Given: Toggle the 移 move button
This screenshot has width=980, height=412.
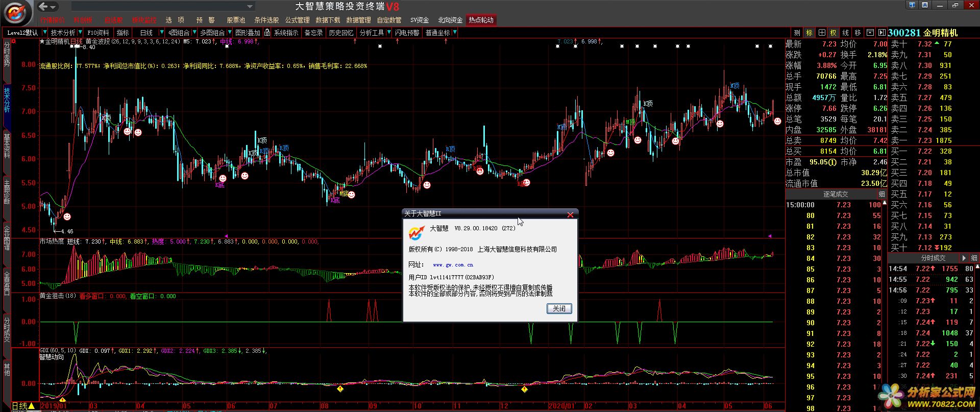Looking at the screenshot, I should pyautogui.click(x=857, y=33).
